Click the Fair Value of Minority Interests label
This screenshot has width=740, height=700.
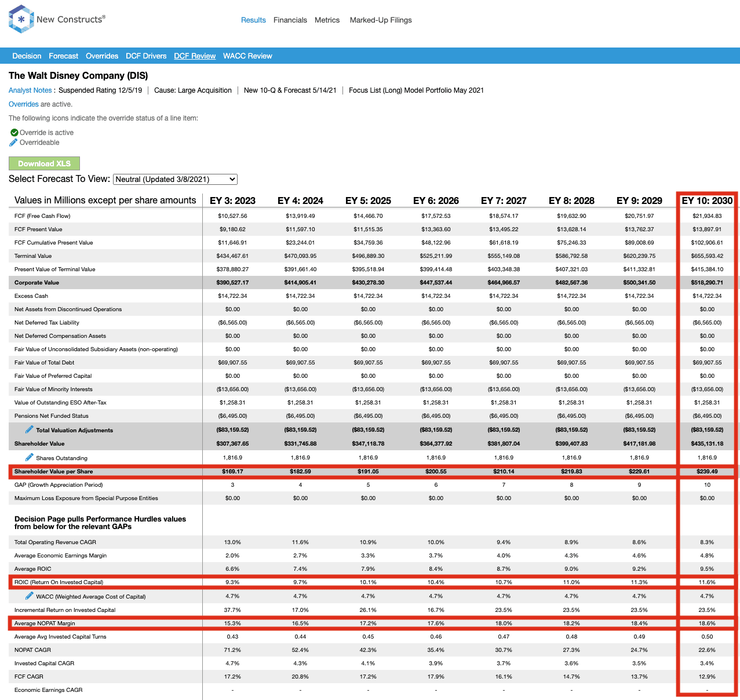[x=53, y=389]
